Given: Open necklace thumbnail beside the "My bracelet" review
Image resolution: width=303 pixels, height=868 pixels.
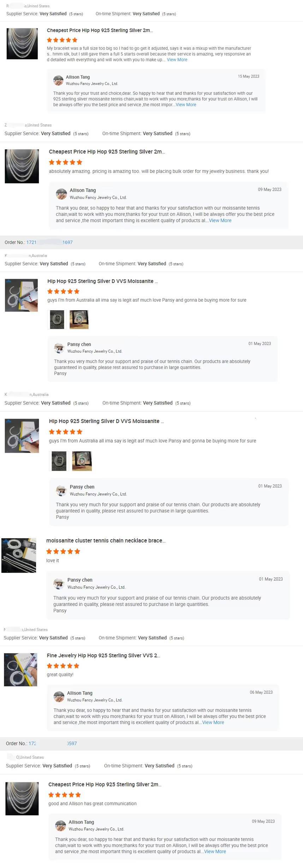Looking at the screenshot, I should click(22, 44).
